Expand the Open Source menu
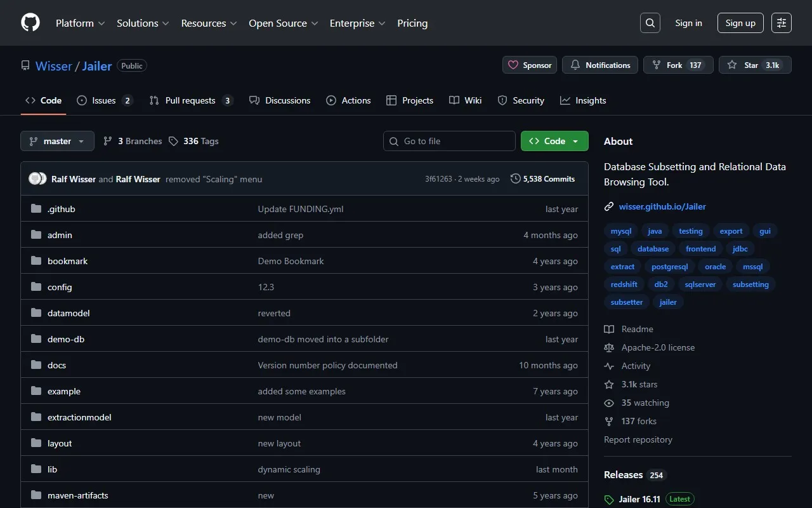The height and width of the screenshot is (508, 812). pyautogui.click(x=283, y=23)
